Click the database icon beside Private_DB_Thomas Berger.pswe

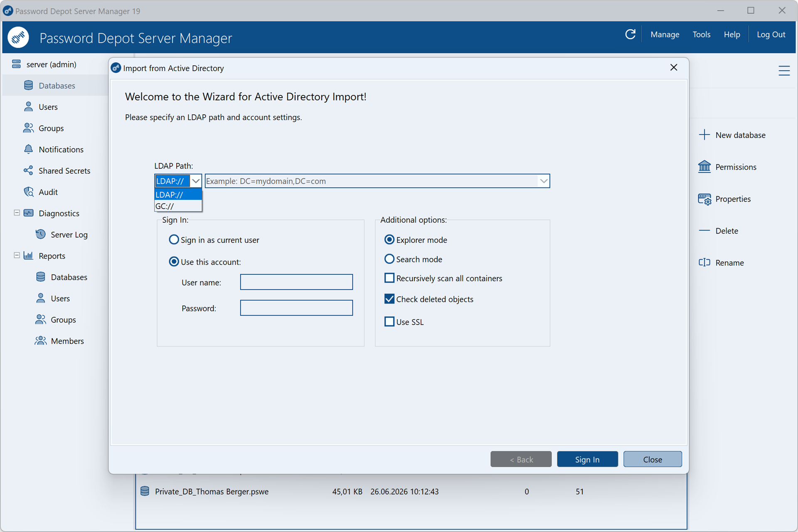[x=145, y=491]
